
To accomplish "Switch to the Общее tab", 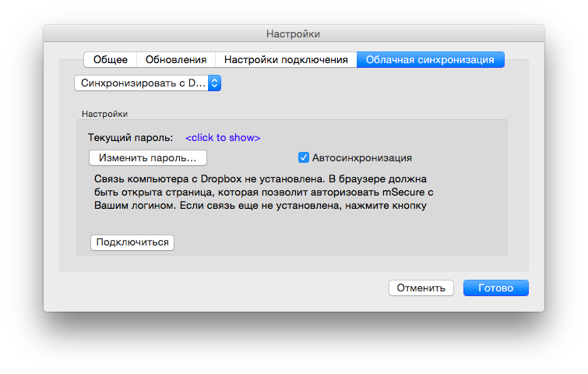I will (111, 59).
